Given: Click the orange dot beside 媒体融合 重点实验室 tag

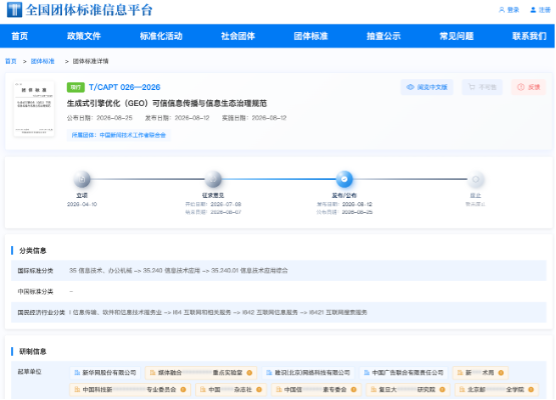Looking at the screenshot, I should [249, 373].
